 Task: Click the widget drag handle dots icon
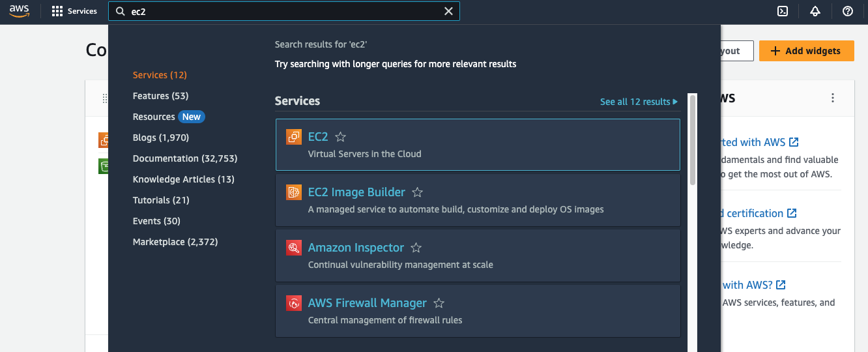[x=104, y=98]
